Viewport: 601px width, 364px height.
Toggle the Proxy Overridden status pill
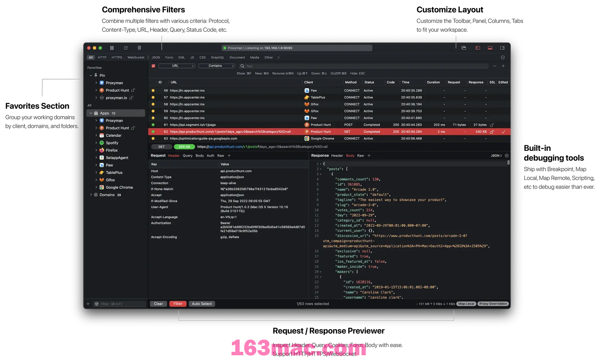(x=493, y=304)
